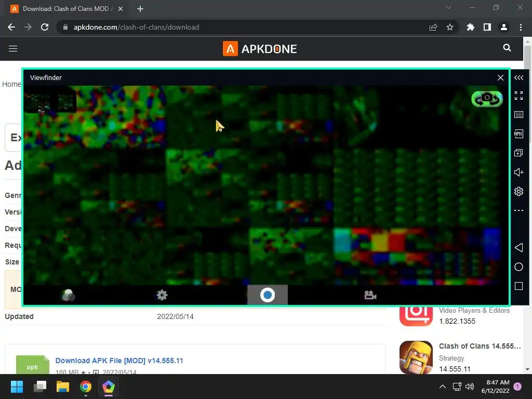Switch camera using the green flip icon

tap(487, 99)
